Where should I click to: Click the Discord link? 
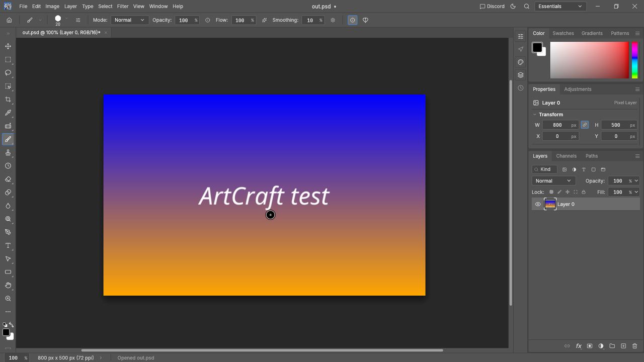click(x=492, y=7)
